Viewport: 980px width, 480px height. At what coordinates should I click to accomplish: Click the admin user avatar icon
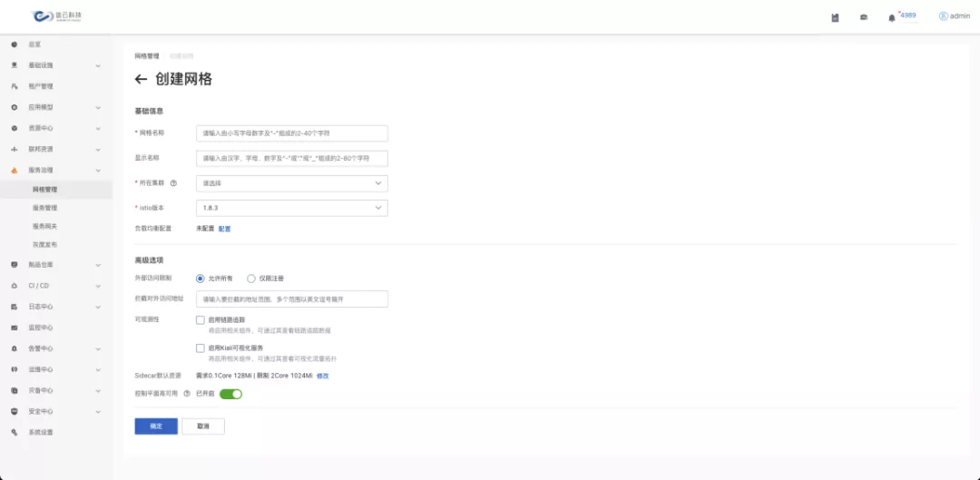pos(943,16)
